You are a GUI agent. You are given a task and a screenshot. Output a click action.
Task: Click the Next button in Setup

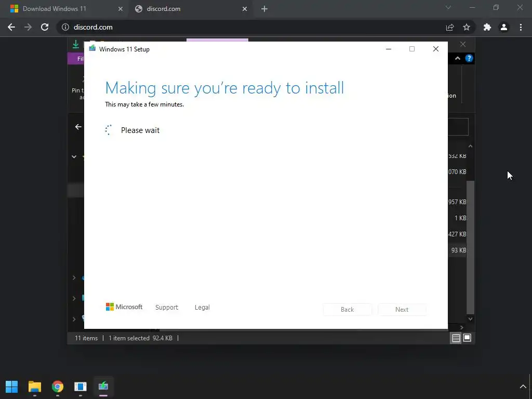402,310
